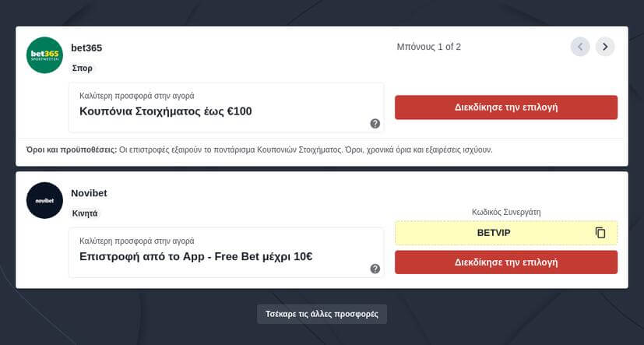
Task: Open the Novibet bookmaker name
Action: [x=90, y=193]
